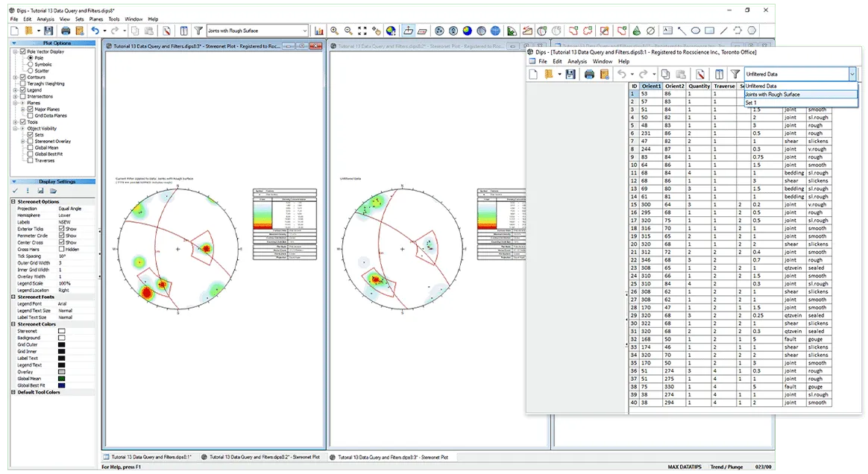868x474 pixels.
Task: Click Apply checkmark in Display Settings
Action: (x=15, y=191)
